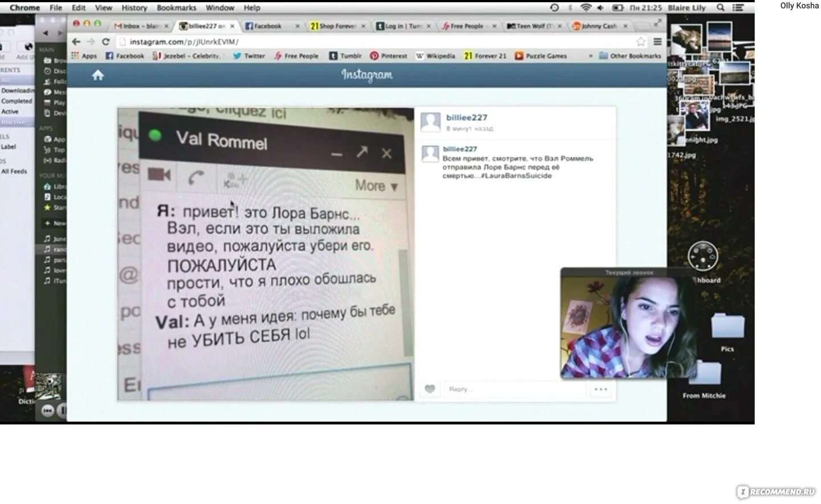Select Completed in torrent sidebar
The height and width of the screenshot is (504, 821).
[17, 101]
